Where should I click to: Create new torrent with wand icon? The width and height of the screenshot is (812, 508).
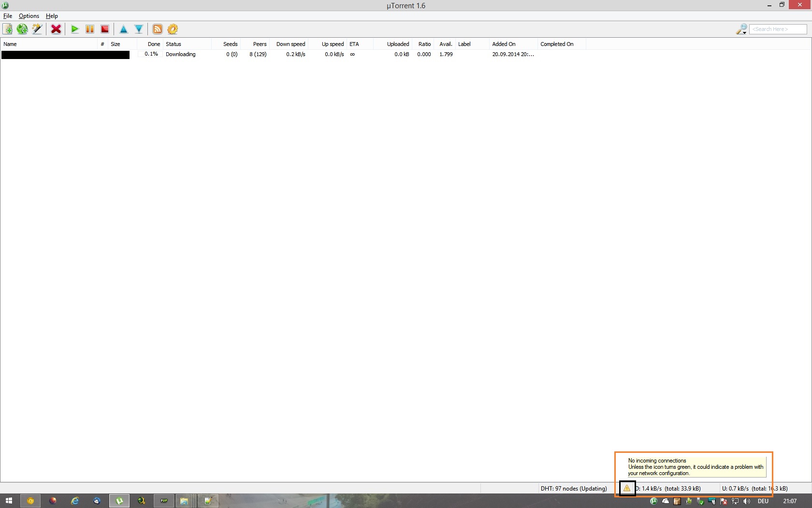coord(37,29)
